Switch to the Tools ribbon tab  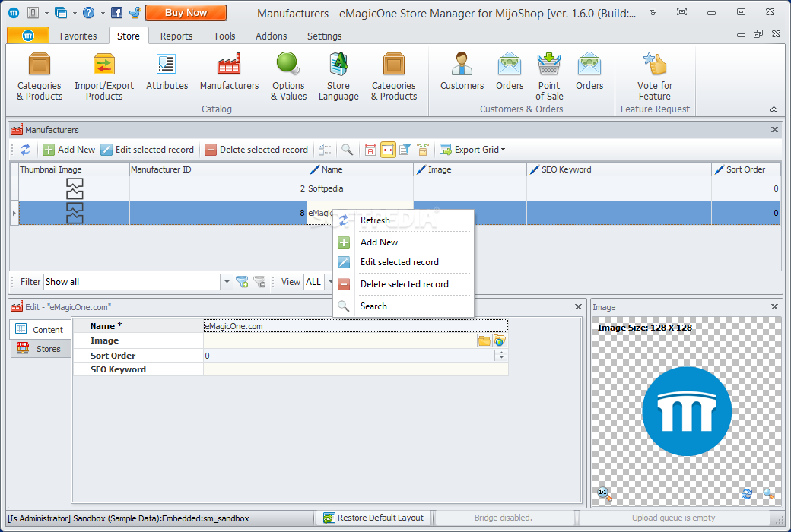tap(224, 36)
